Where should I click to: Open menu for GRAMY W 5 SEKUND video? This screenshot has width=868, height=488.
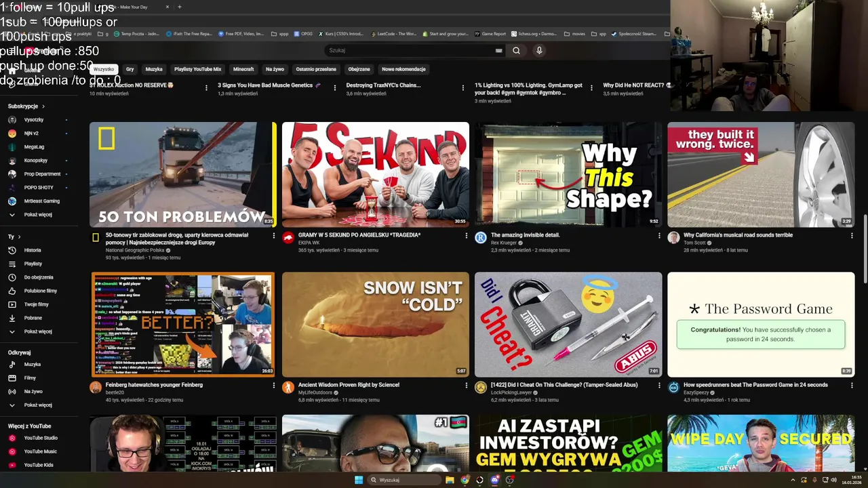[467, 236]
